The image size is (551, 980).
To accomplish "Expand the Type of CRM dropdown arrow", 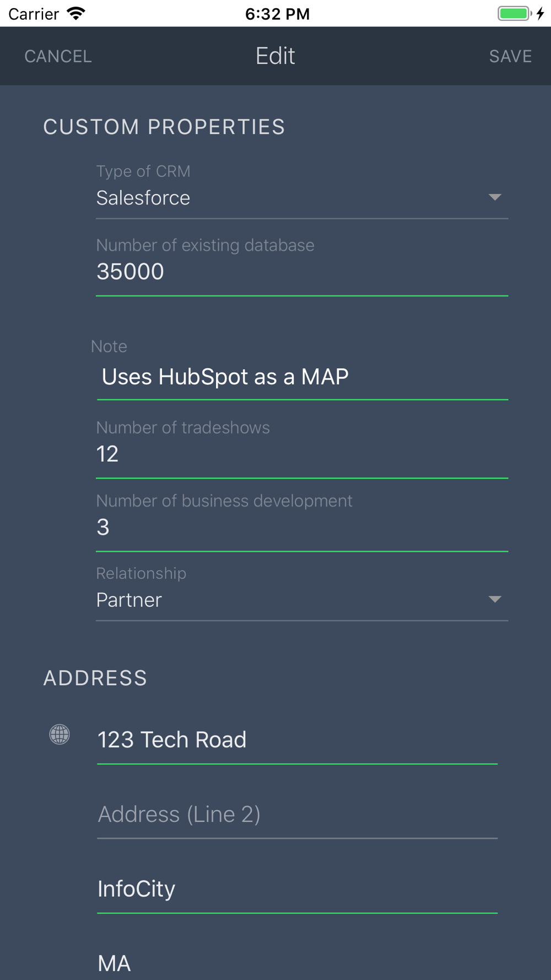I will pyautogui.click(x=494, y=197).
